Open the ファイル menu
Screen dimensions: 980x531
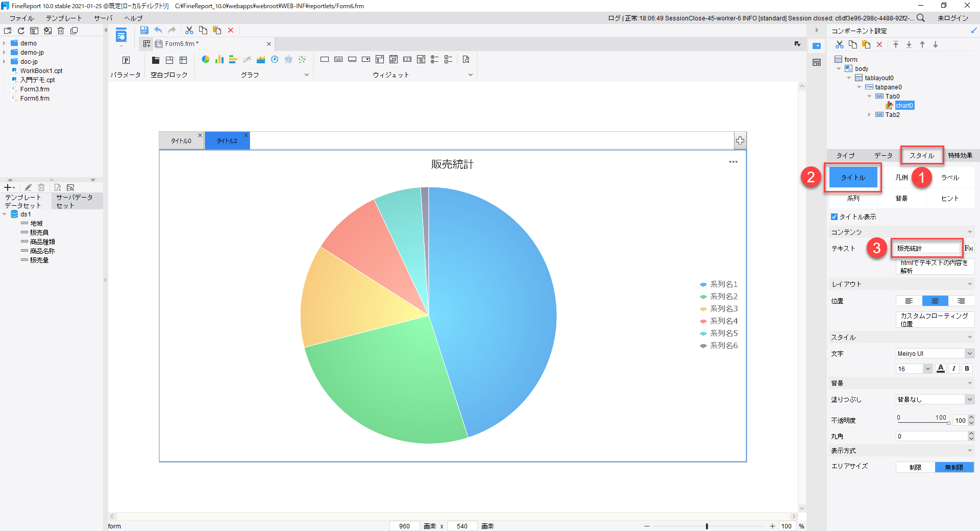pyautogui.click(x=21, y=18)
